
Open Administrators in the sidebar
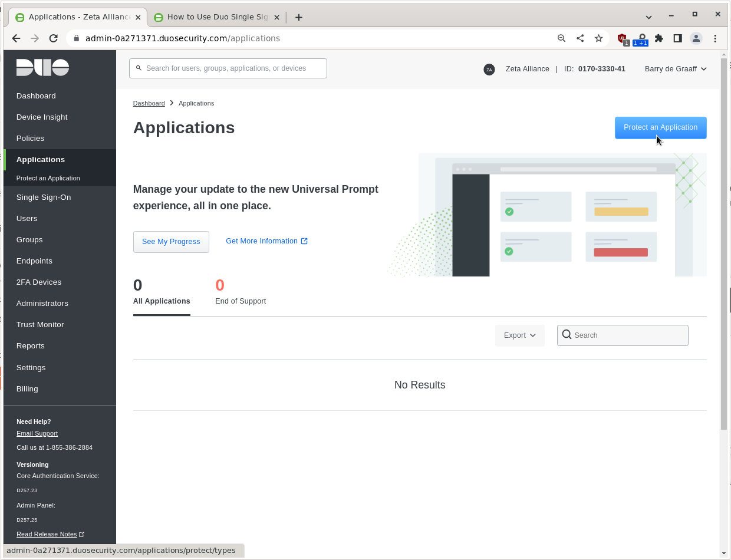tap(42, 303)
